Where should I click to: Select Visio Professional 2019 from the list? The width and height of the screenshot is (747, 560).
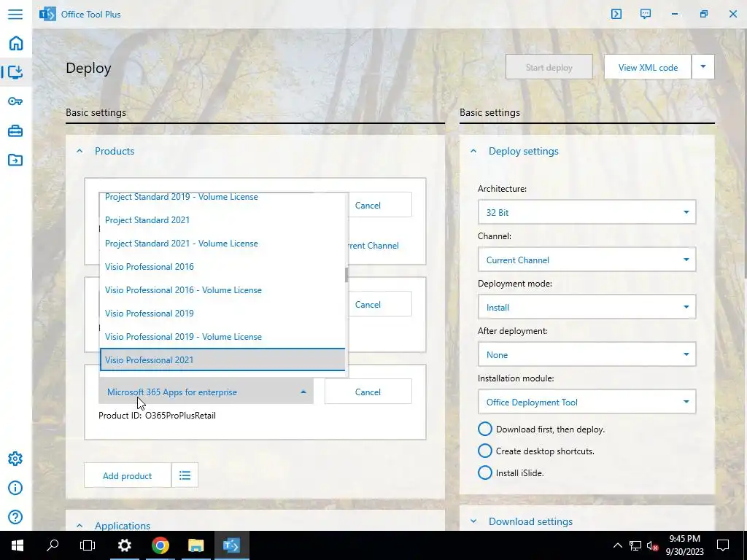click(222, 314)
